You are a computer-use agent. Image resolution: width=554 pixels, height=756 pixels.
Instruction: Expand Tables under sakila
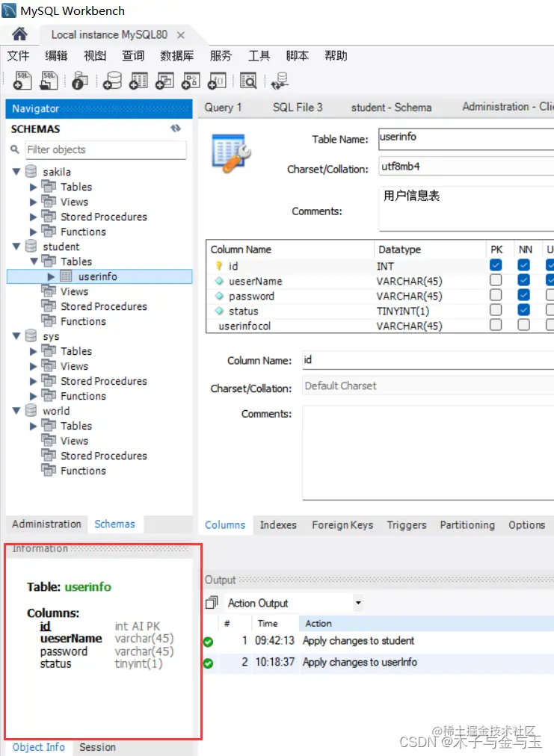pos(33,187)
